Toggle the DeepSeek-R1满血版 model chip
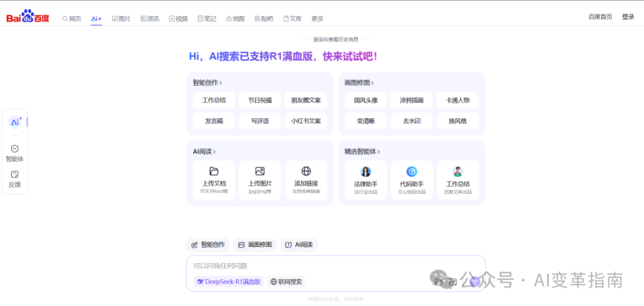The image size is (644, 306). pyautogui.click(x=229, y=282)
